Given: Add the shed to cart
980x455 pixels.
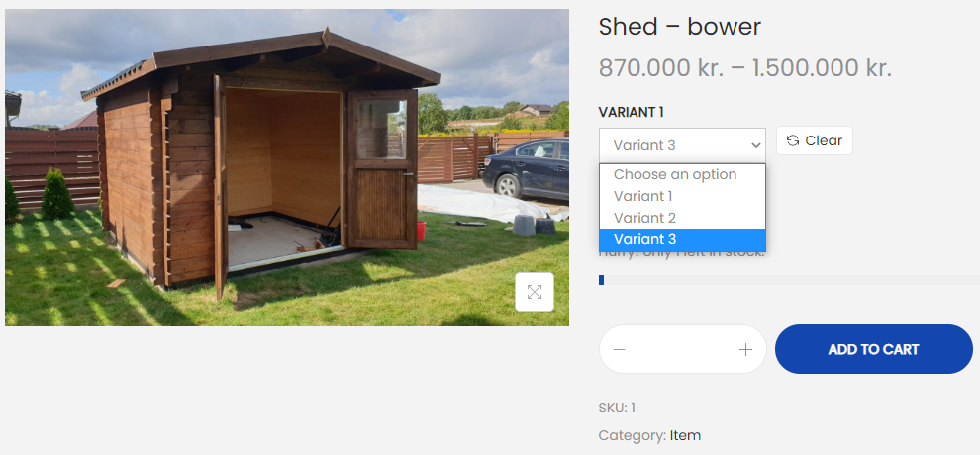Looking at the screenshot, I should pyautogui.click(x=874, y=349).
